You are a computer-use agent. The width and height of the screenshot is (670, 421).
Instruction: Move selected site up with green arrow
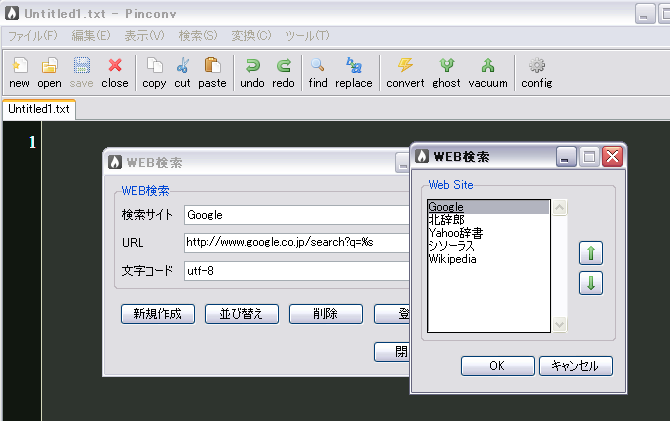(x=591, y=253)
